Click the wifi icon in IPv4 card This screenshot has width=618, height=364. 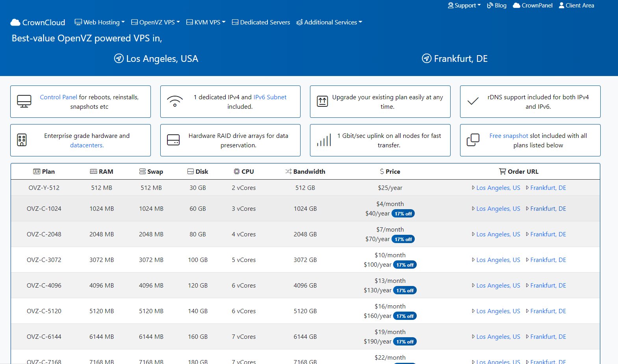(175, 101)
